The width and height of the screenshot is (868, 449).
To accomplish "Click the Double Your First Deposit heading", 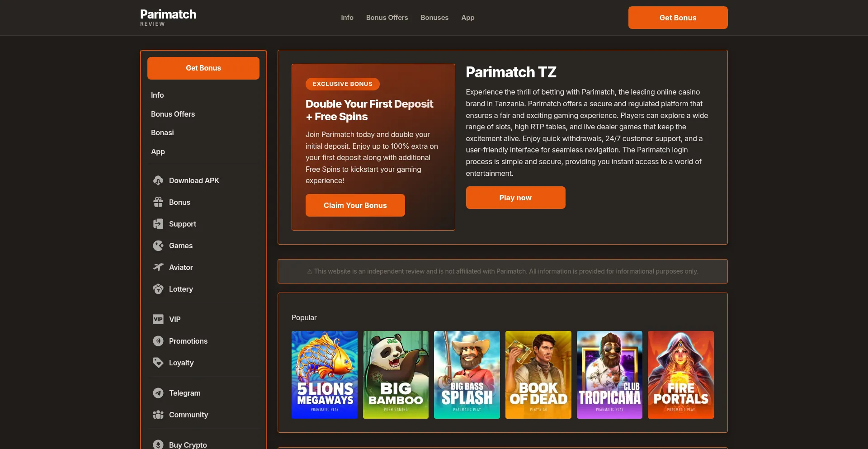I will 369,110.
